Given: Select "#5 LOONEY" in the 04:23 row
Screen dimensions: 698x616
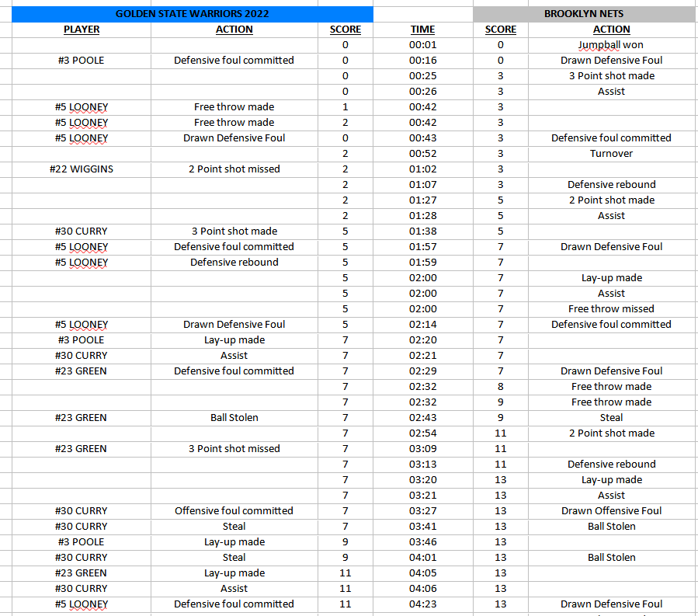Looking at the screenshot, I should (x=82, y=604).
